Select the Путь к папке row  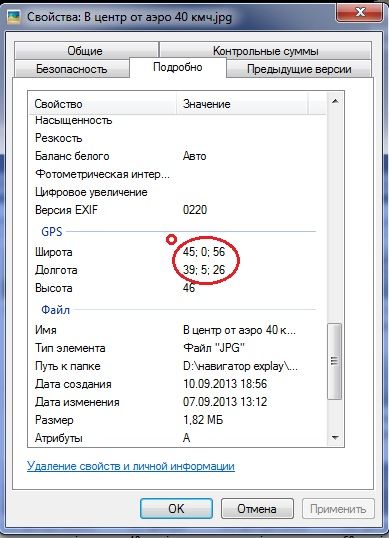tap(178, 366)
